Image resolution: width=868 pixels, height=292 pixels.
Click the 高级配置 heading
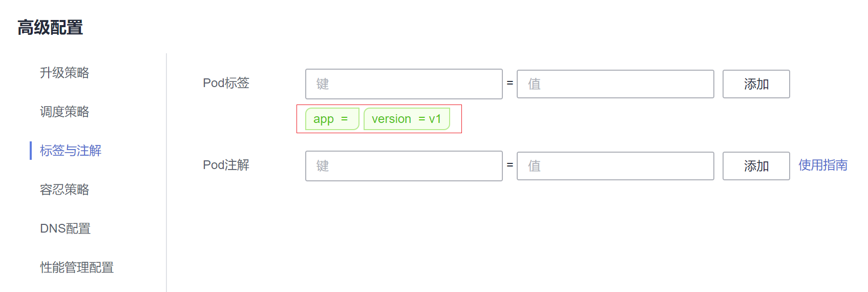[50, 28]
